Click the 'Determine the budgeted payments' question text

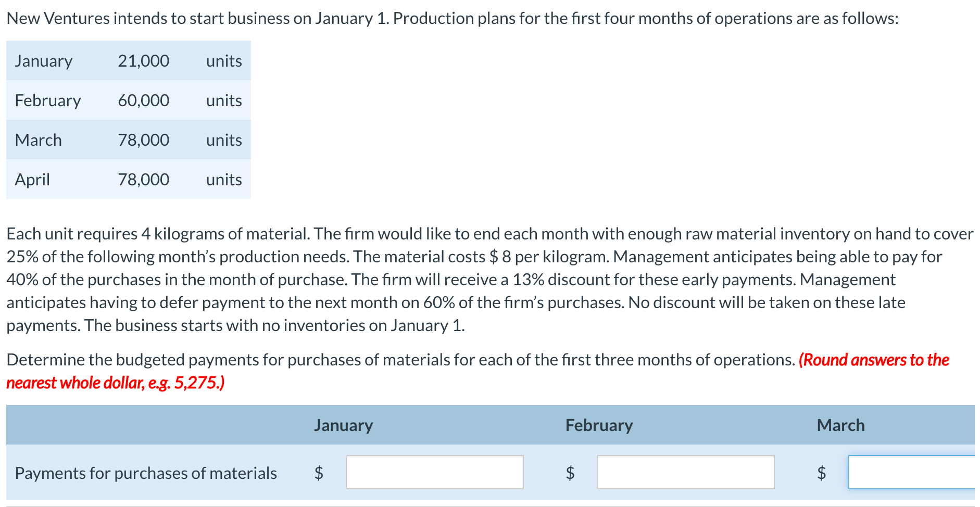[x=400, y=360]
